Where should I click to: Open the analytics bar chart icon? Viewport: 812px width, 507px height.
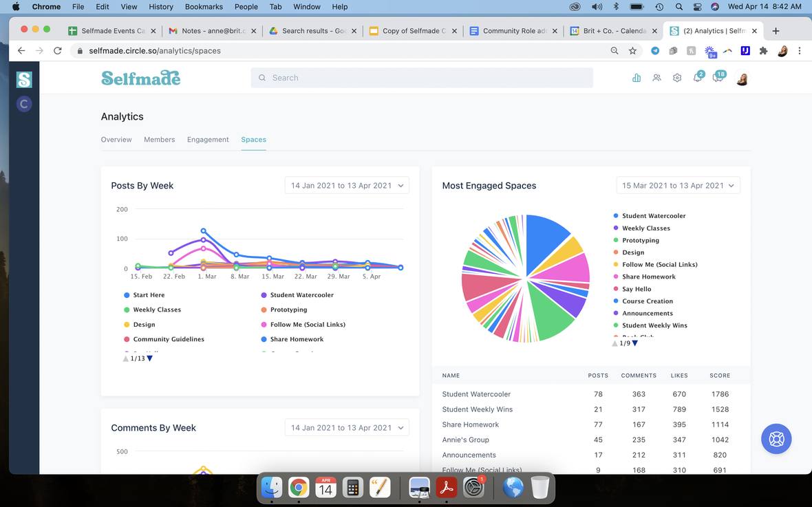(x=637, y=78)
